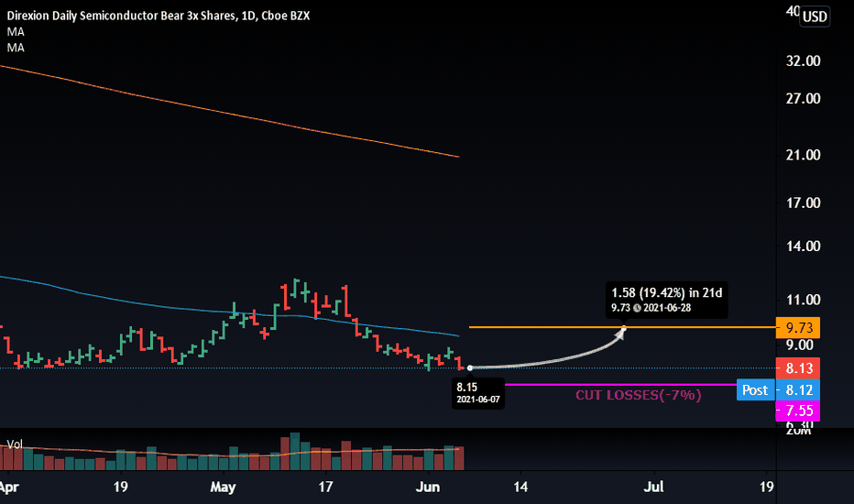Click the forecast arrow start point
This screenshot has width=854, height=504.
(470, 368)
